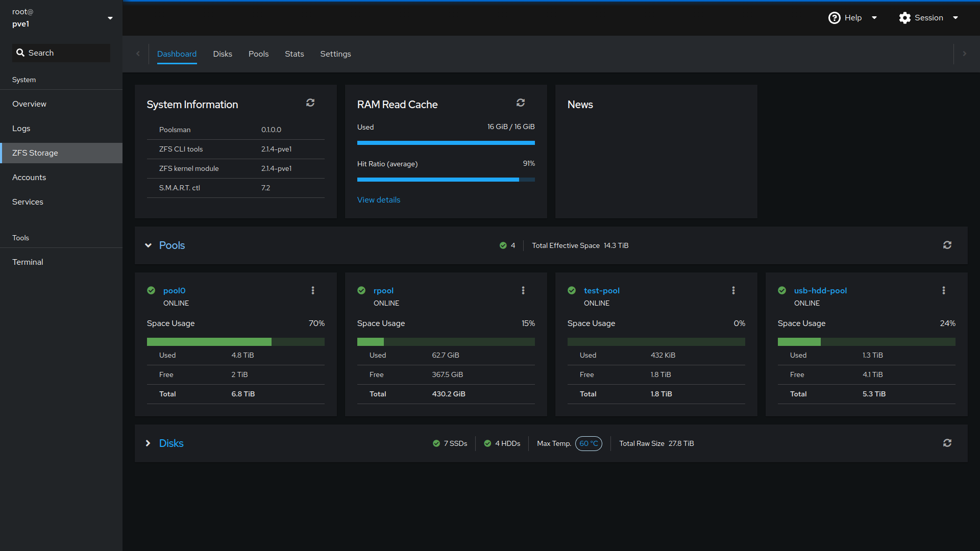The height and width of the screenshot is (551, 980).
Task: Refresh the RAM Read Cache card
Action: [x=521, y=103]
